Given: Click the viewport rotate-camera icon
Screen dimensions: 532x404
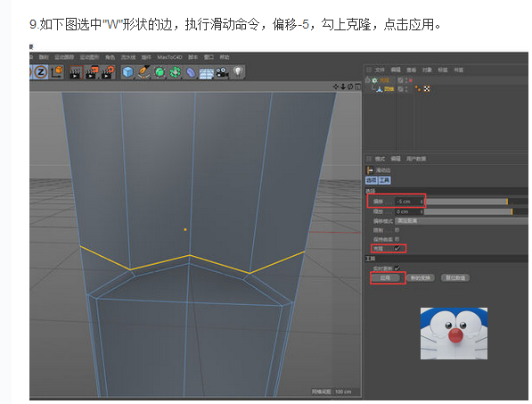Looking at the screenshot, I should click(350, 87).
